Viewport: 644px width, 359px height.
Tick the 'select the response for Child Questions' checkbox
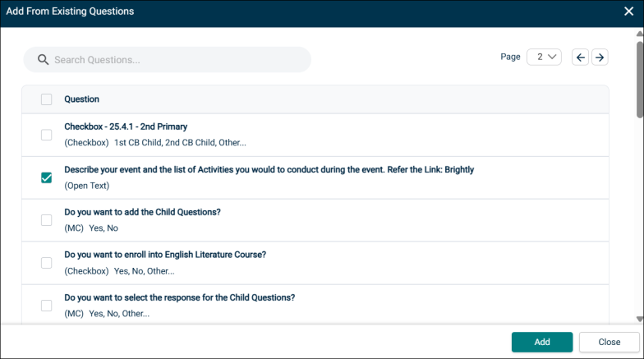tap(46, 306)
